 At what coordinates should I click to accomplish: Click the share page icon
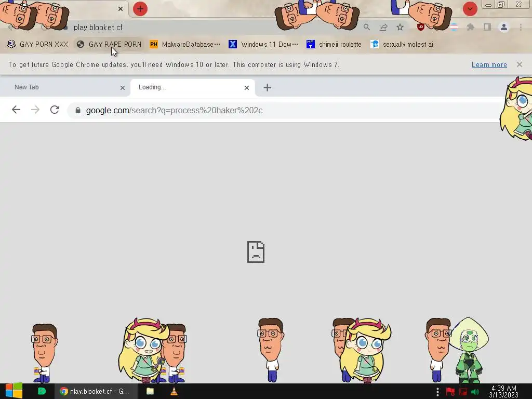click(383, 27)
